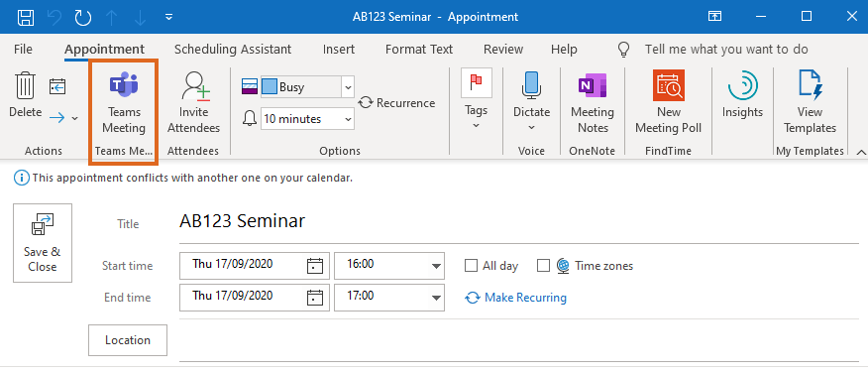Go to next item with down arrow

coord(141,17)
